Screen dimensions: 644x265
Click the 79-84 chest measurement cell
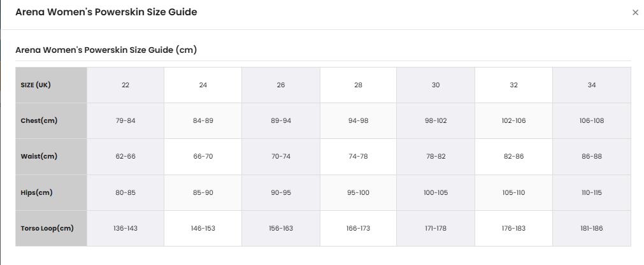point(125,121)
